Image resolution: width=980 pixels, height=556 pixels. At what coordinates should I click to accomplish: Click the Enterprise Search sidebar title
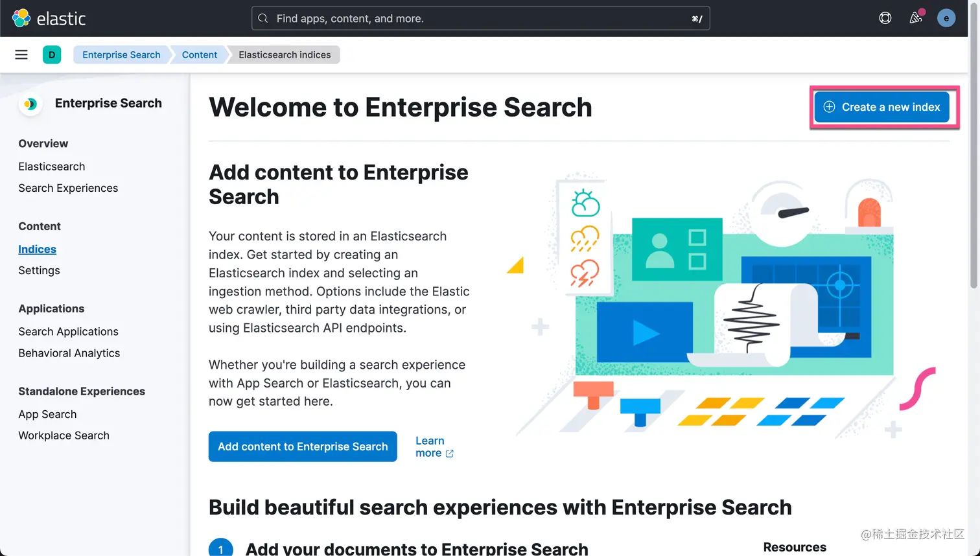[108, 103]
